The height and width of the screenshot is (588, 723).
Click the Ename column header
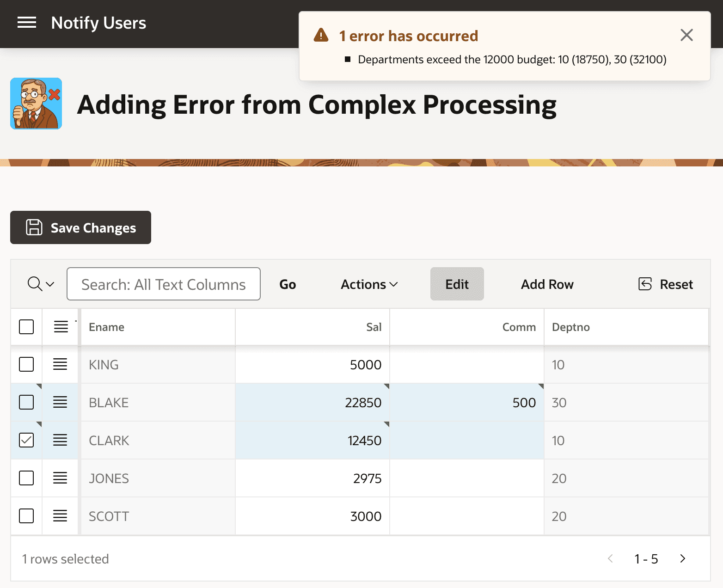pos(158,327)
